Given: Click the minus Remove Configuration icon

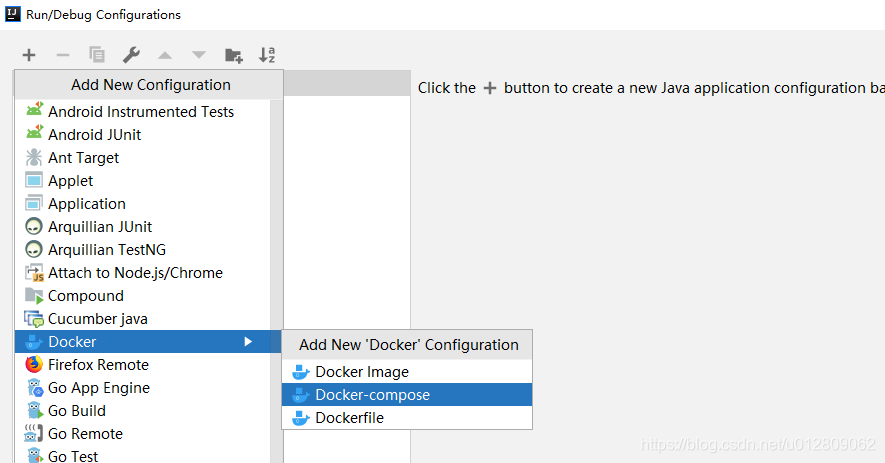Looking at the screenshot, I should 62,55.
